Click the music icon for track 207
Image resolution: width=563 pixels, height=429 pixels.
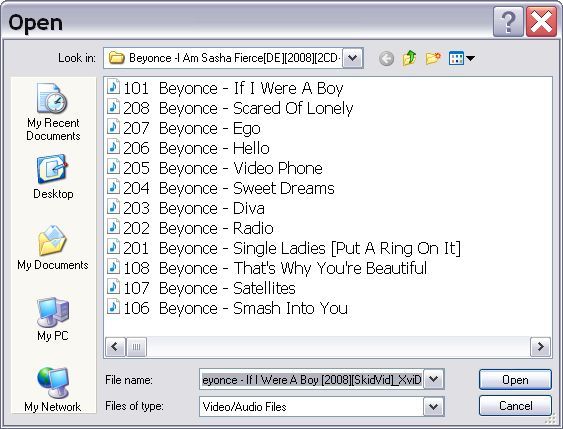click(113, 127)
